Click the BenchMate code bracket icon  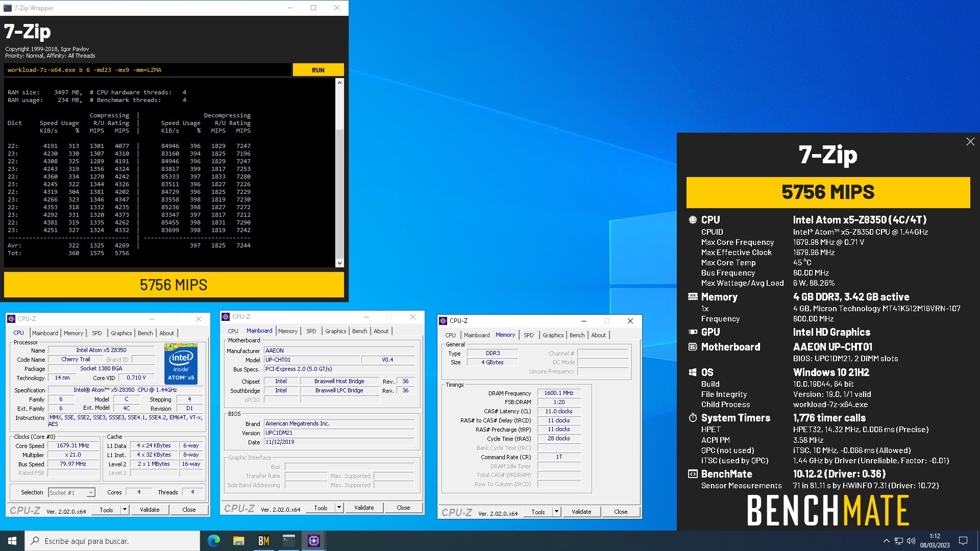(693, 474)
